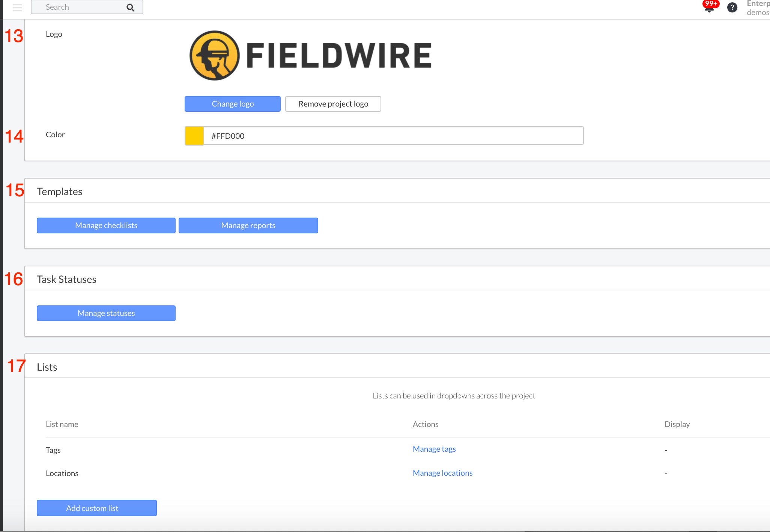The image size is (770, 532).
Task: Click the Remove project logo button
Action: 333,104
